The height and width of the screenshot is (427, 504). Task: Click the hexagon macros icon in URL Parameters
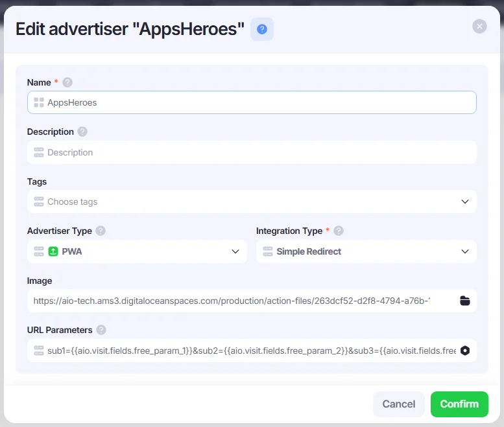pyautogui.click(x=465, y=351)
